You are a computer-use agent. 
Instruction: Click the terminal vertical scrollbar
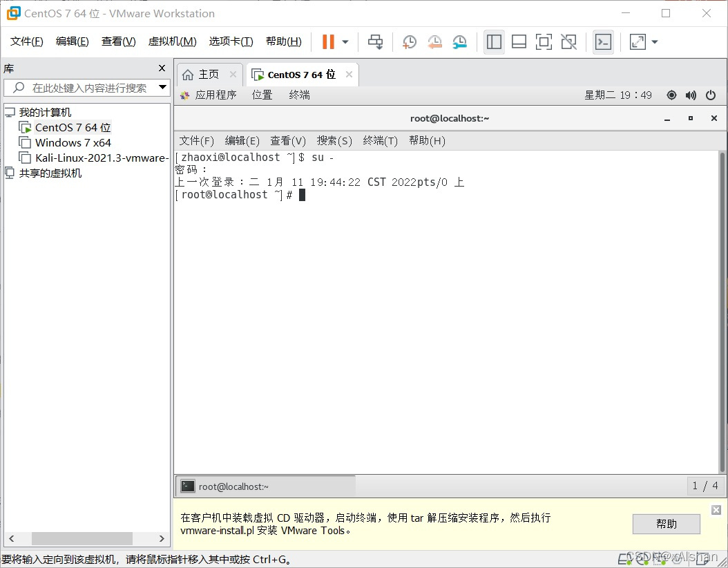pyautogui.click(x=722, y=312)
